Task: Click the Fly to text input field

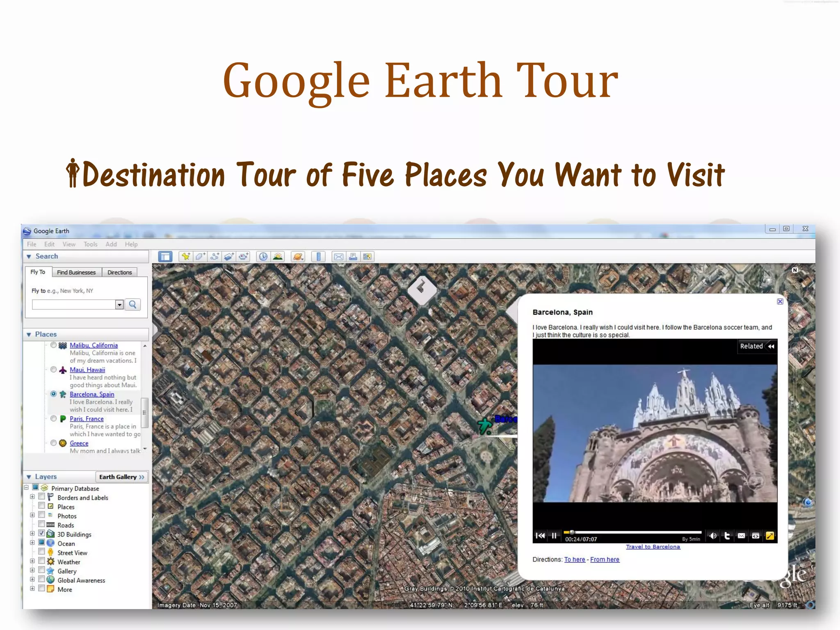Action: point(74,305)
